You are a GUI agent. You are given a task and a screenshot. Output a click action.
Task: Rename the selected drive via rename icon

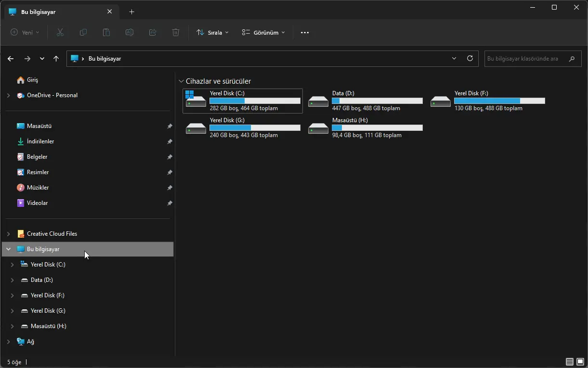tap(129, 32)
